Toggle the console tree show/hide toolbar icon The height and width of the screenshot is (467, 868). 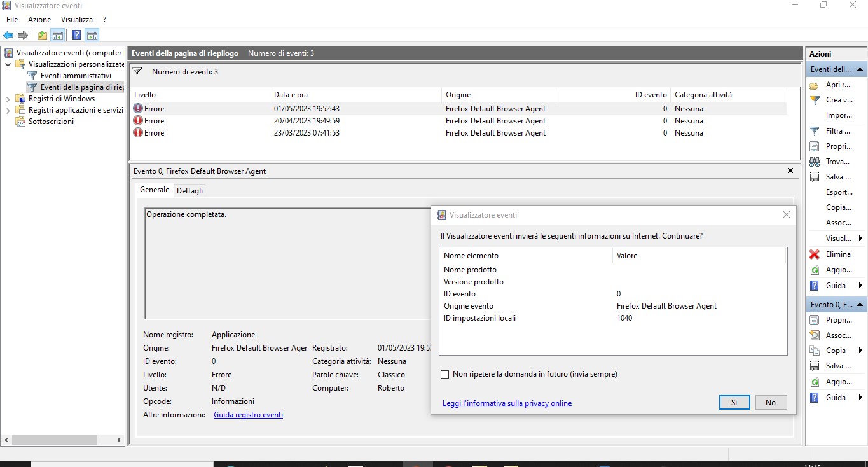58,36
